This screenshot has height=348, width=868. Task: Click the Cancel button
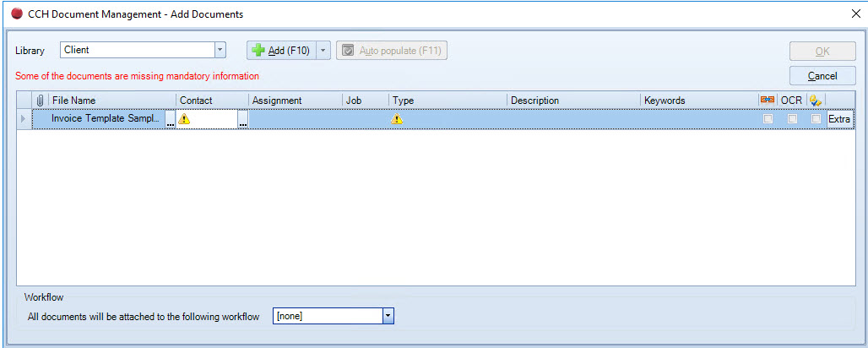click(822, 76)
